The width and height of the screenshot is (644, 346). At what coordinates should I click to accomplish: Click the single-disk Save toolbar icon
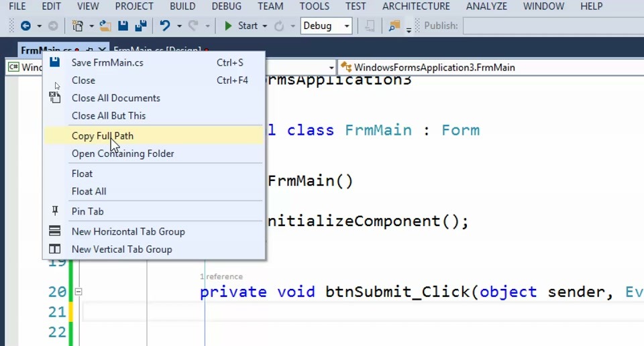[x=123, y=26]
